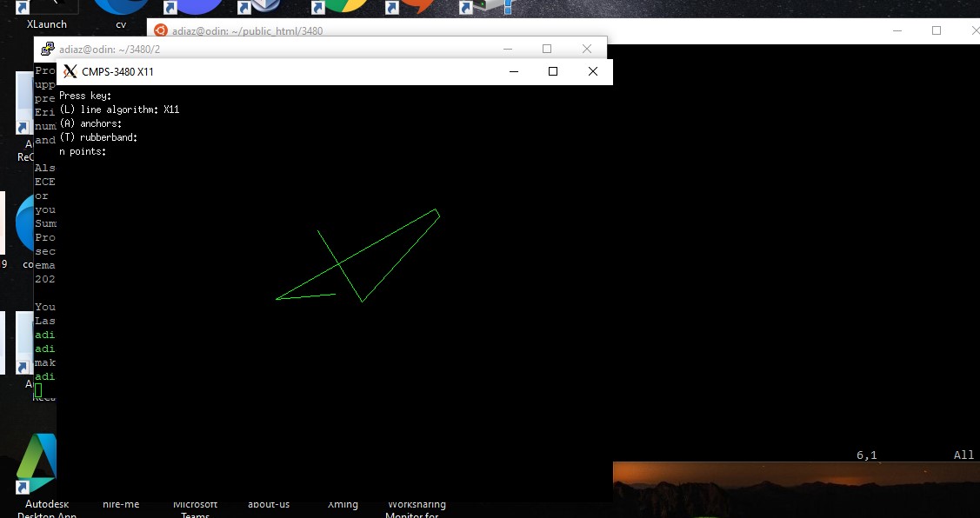Minimize the public_html/3480 terminal window

pos(897,30)
